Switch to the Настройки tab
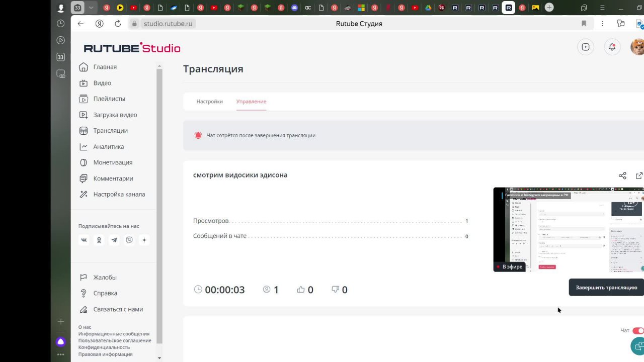 point(210,102)
